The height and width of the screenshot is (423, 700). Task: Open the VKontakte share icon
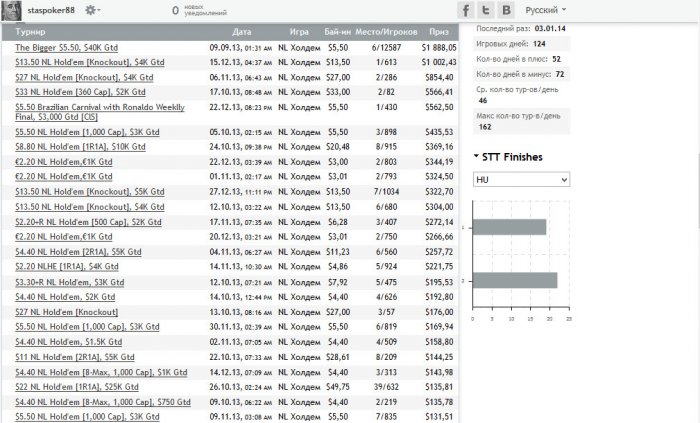[506, 10]
